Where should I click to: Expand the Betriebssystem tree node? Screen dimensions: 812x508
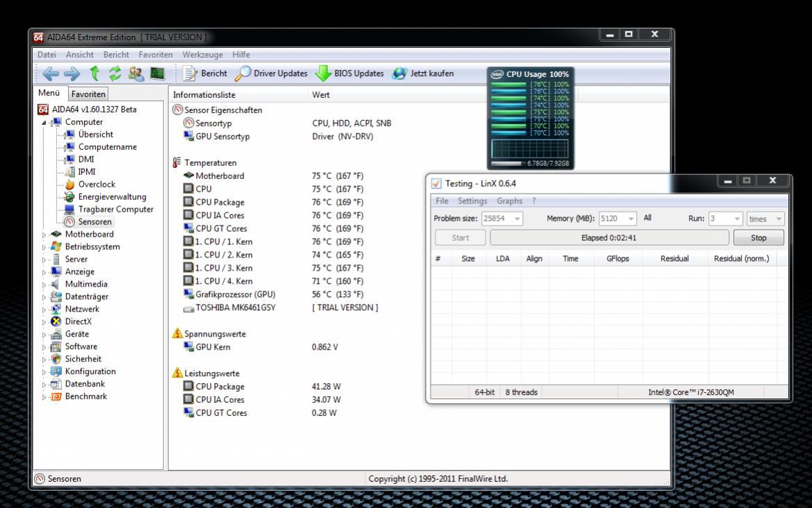coord(44,247)
